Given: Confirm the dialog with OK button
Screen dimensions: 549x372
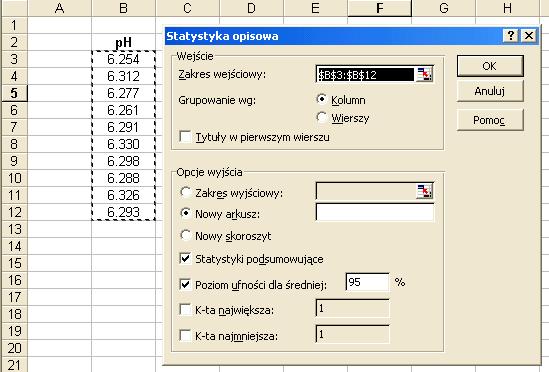Looking at the screenshot, I should click(490, 66).
